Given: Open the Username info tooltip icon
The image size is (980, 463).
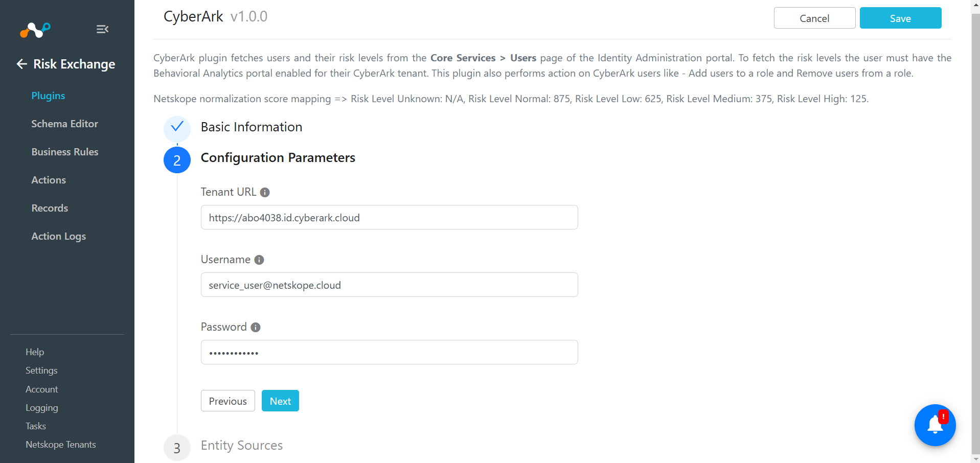Looking at the screenshot, I should [x=259, y=260].
